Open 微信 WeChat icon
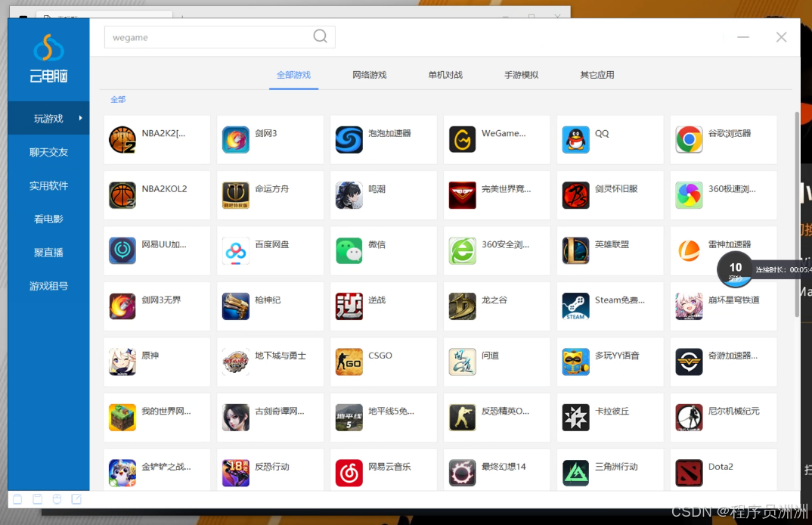812x525 pixels. (349, 250)
